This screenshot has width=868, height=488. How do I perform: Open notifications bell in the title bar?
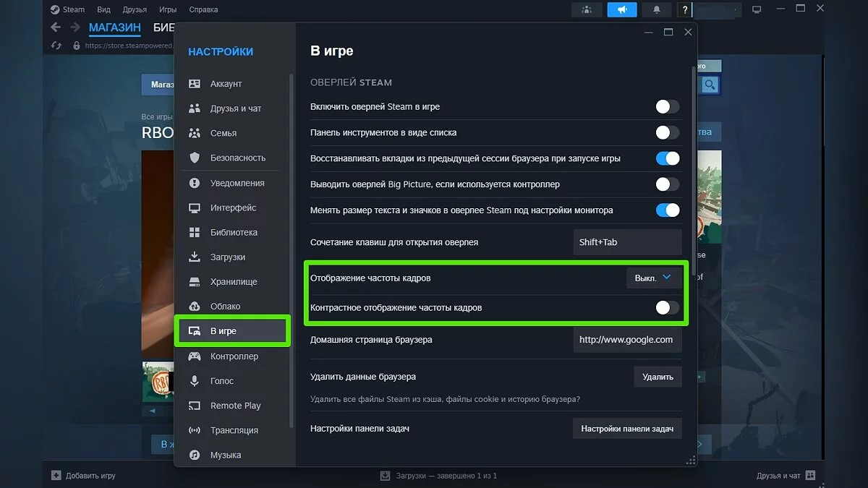point(657,9)
